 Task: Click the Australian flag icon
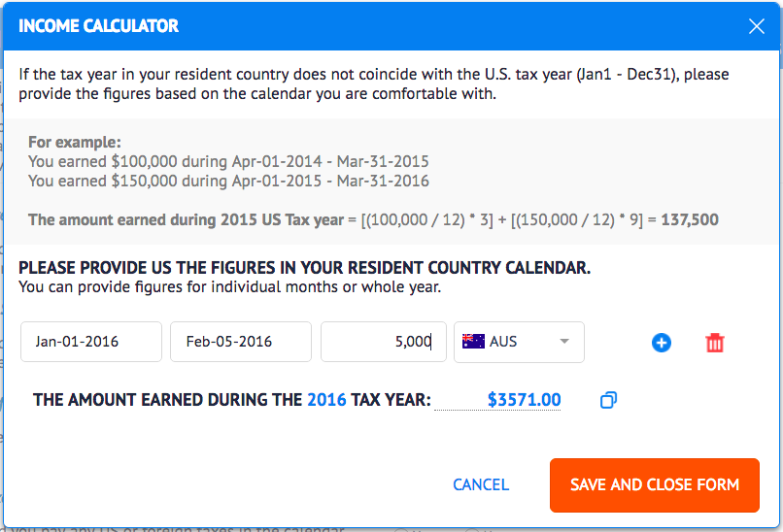pyautogui.click(x=473, y=342)
